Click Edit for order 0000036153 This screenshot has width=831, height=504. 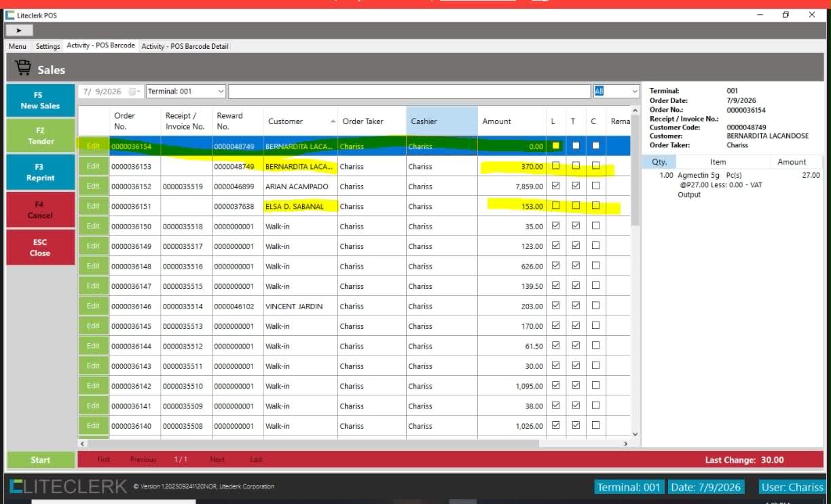(x=93, y=166)
